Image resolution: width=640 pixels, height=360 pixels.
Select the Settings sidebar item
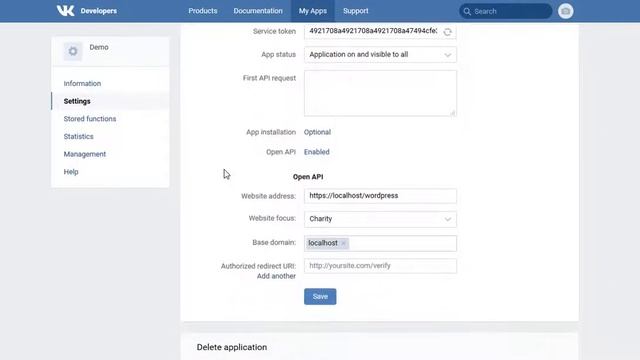click(x=77, y=101)
